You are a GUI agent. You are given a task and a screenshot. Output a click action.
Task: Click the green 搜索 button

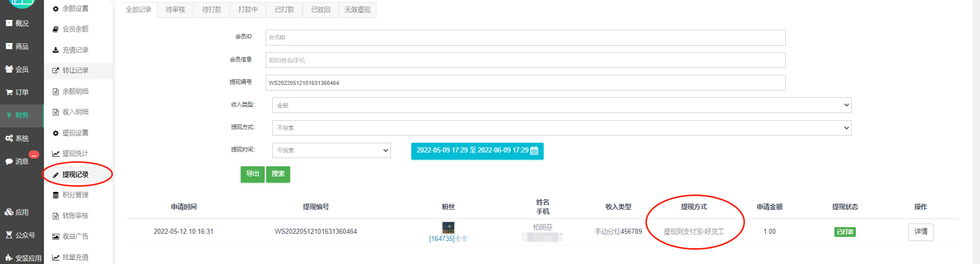(278, 174)
